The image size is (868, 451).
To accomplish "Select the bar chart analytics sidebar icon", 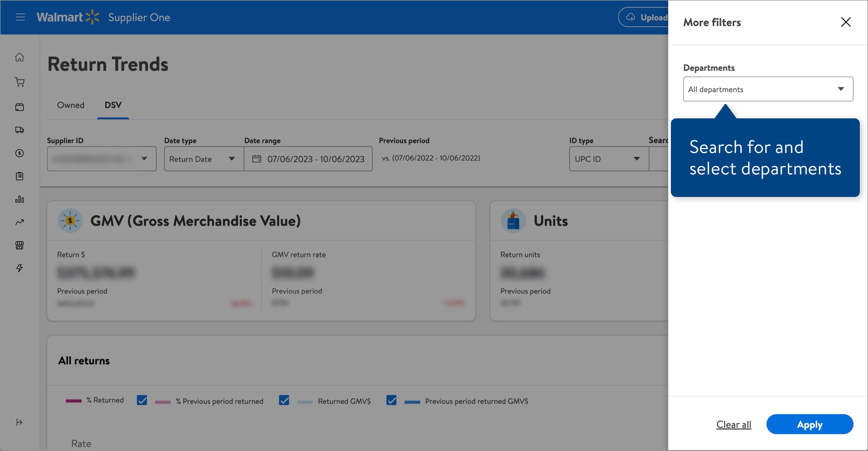I will [19, 199].
